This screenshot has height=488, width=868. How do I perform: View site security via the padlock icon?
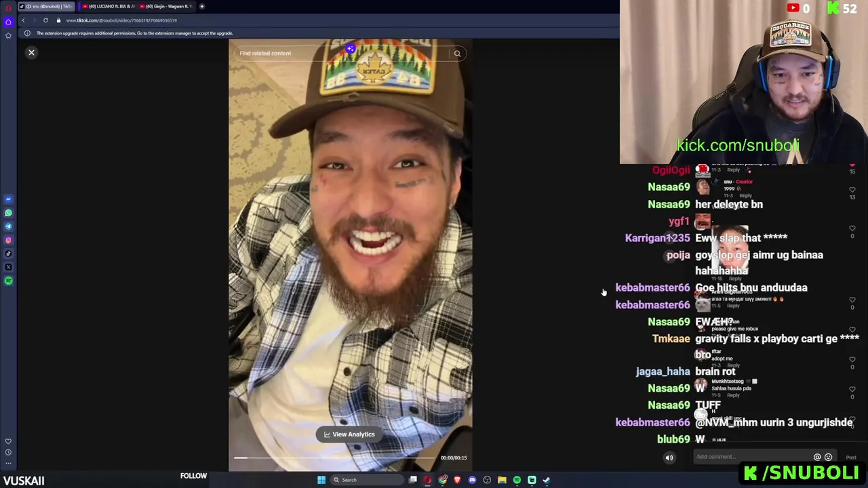pyautogui.click(x=58, y=20)
